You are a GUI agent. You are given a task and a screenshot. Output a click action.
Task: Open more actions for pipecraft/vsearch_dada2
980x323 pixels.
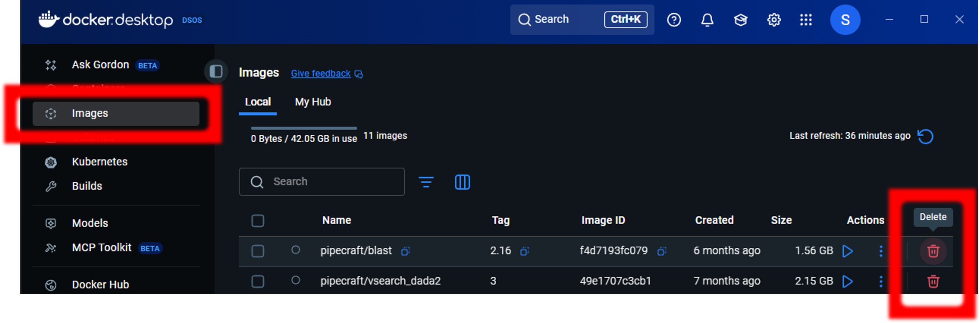click(x=881, y=282)
